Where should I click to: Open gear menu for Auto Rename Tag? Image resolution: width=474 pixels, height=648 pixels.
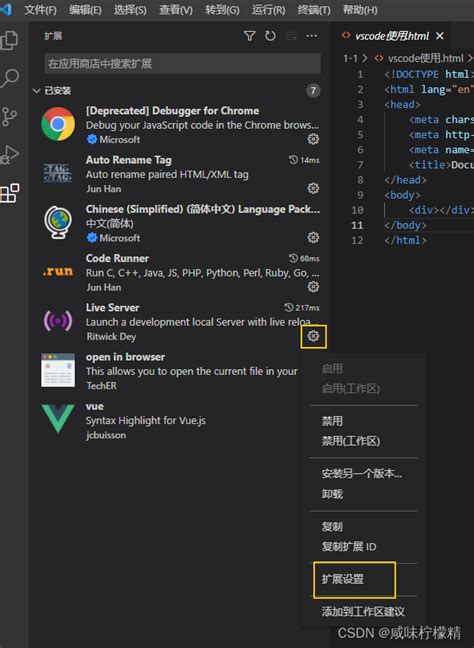(313, 188)
